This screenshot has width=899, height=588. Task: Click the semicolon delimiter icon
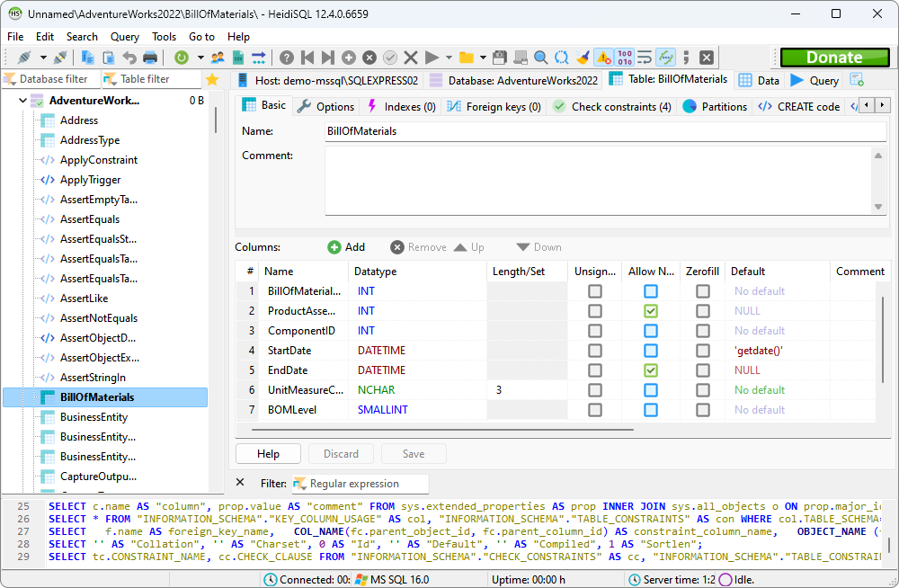click(686, 58)
